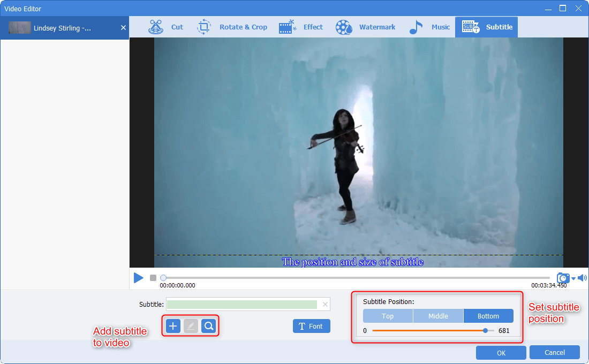Clear the Subtitle field with X
The image size is (589, 364).
click(326, 304)
